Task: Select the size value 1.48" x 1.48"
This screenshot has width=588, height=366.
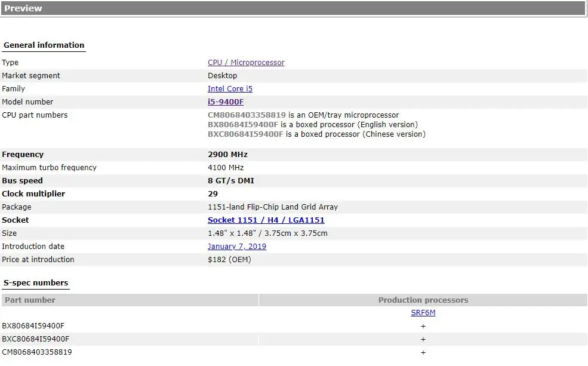Action: click(232, 233)
